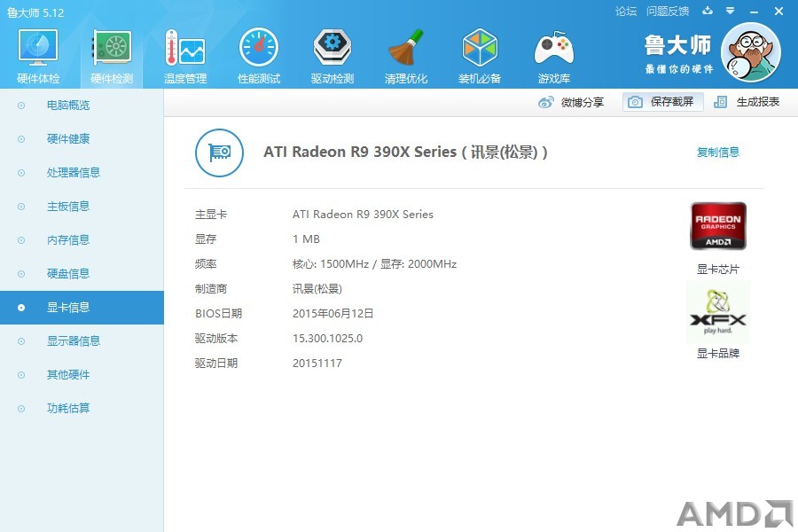Click the 显卡芯片 caption
This screenshot has height=532, width=798.
717,270
